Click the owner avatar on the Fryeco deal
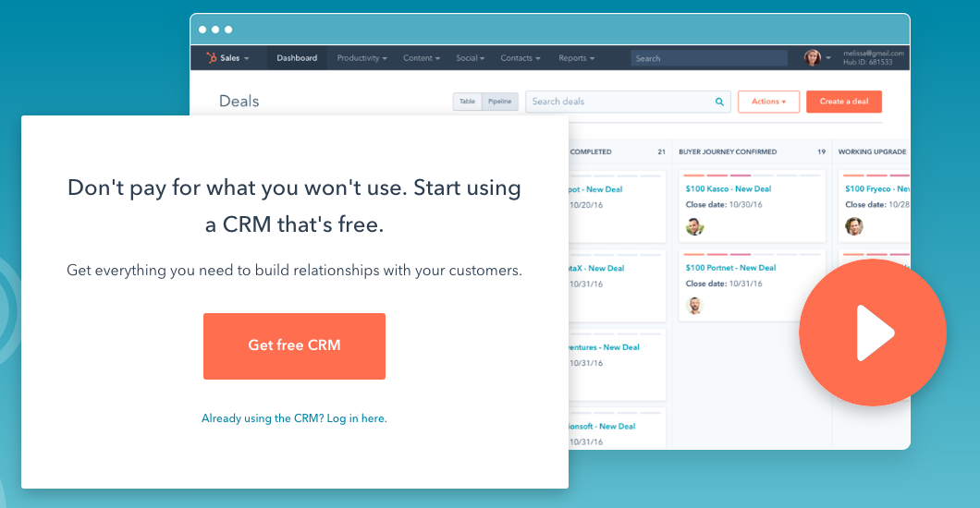This screenshot has height=508, width=980. pyautogui.click(x=854, y=226)
